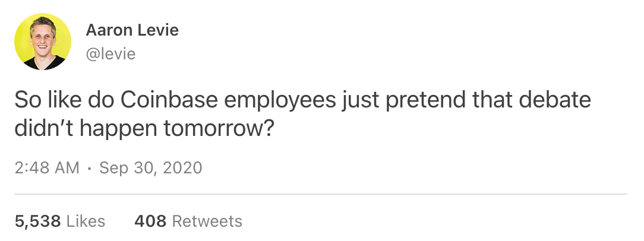The width and height of the screenshot is (644, 241).
Task: Click the 2:48 AM timestamp
Action: coord(47,168)
